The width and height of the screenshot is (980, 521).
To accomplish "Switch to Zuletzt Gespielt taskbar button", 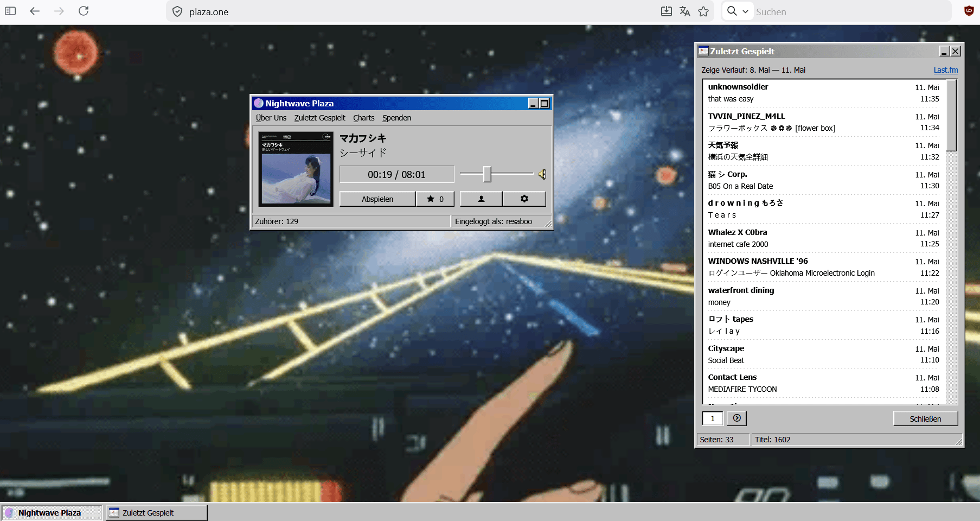I will click(x=156, y=513).
